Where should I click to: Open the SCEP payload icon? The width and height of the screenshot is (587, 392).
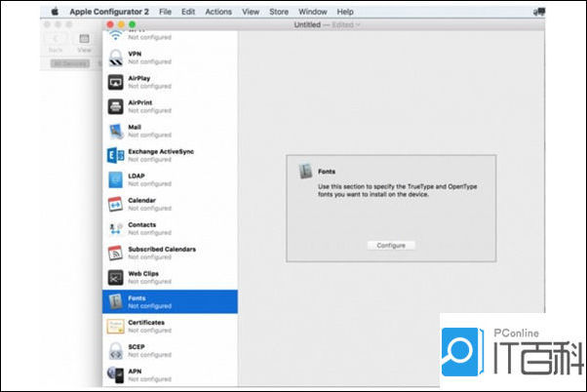(x=116, y=351)
